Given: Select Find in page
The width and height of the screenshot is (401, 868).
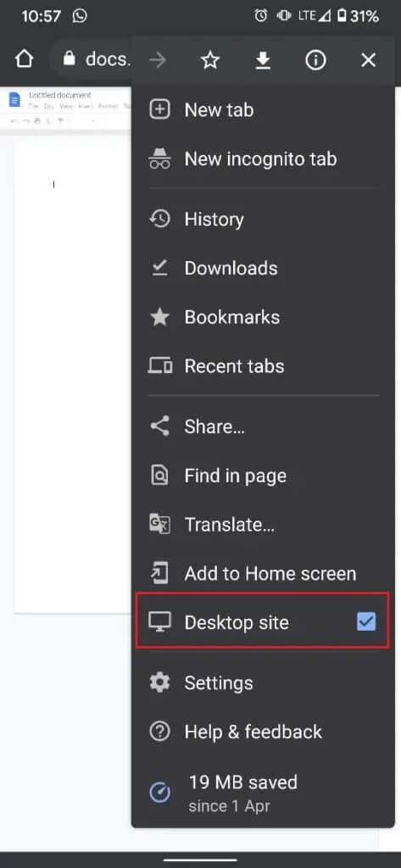Looking at the screenshot, I should pos(263,476).
